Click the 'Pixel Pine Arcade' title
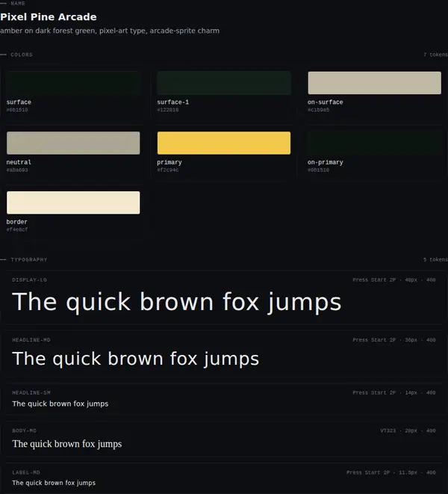This screenshot has width=448, height=494. coord(49,17)
